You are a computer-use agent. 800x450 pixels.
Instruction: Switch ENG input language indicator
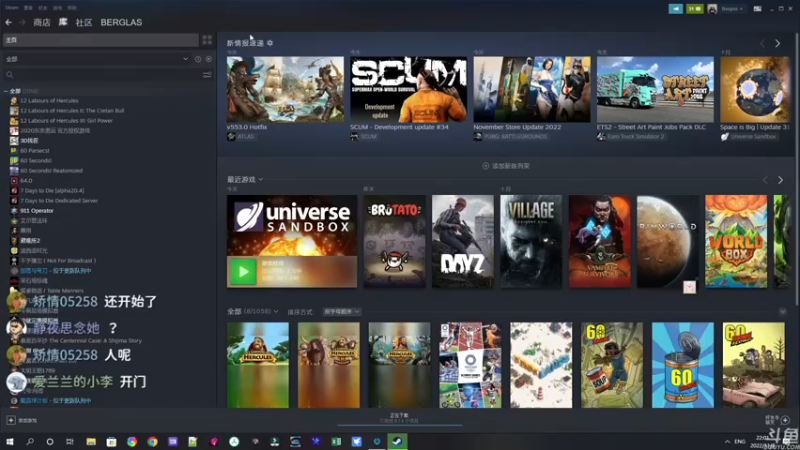coord(740,441)
